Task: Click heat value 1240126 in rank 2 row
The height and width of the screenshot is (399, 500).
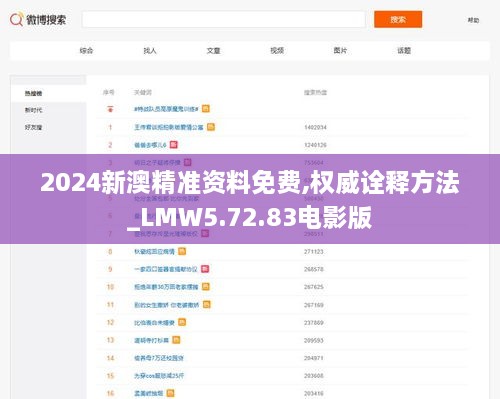Action: point(315,145)
